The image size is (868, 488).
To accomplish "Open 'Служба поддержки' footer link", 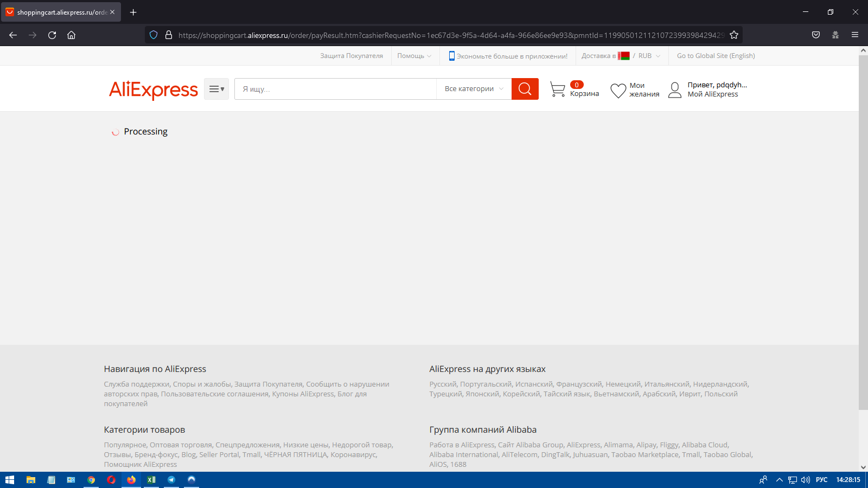I will coord(137,384).
